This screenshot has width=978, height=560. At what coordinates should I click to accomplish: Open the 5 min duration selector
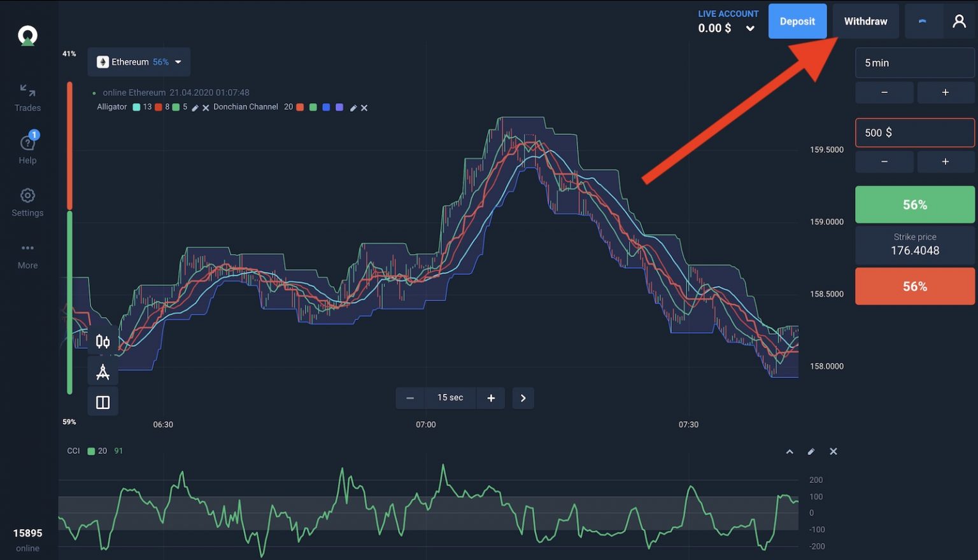914,62
